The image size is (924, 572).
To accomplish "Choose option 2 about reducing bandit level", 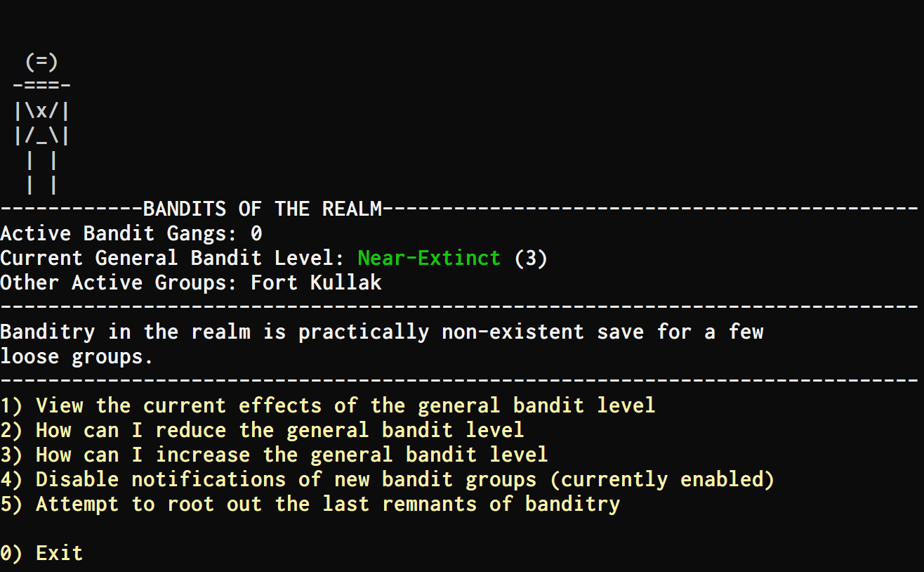I will (x=262, y=430).
